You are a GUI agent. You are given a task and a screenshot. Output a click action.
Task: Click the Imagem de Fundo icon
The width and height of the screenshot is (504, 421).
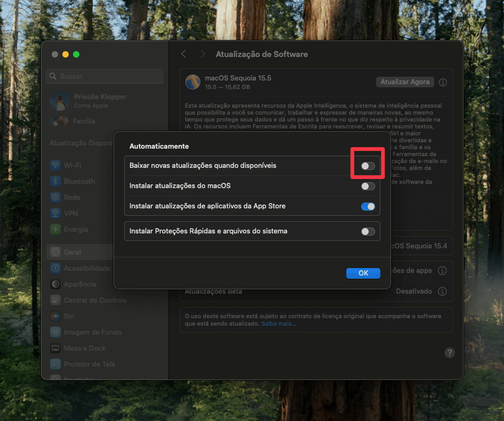tap(55, 332)
